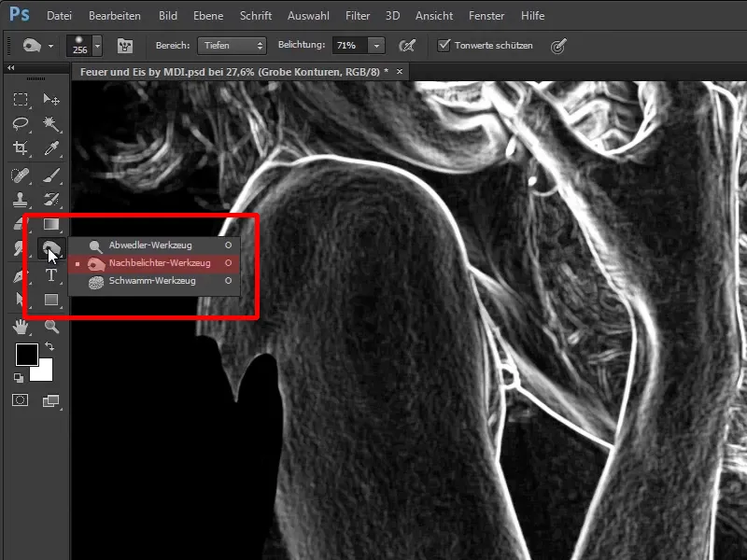Open the Hilfe menu
The height and width of the screenshot is (560, 747).
tap(532, 16)
